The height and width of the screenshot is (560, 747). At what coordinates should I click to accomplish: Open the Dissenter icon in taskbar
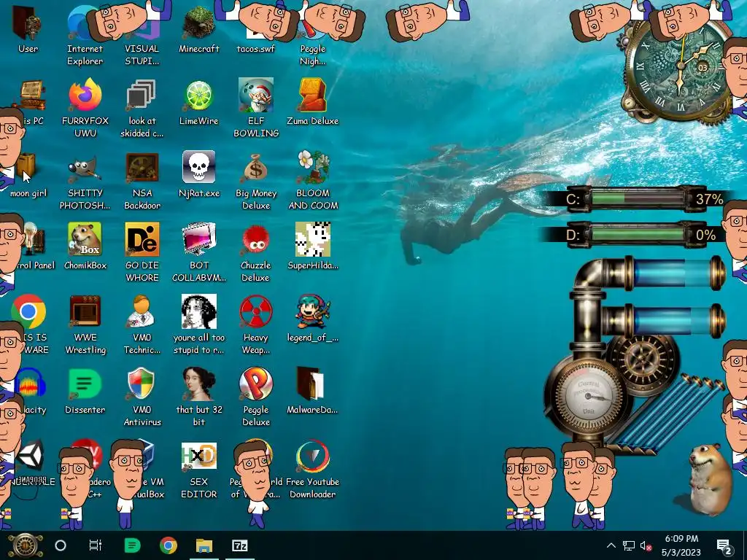click(133, 545)
